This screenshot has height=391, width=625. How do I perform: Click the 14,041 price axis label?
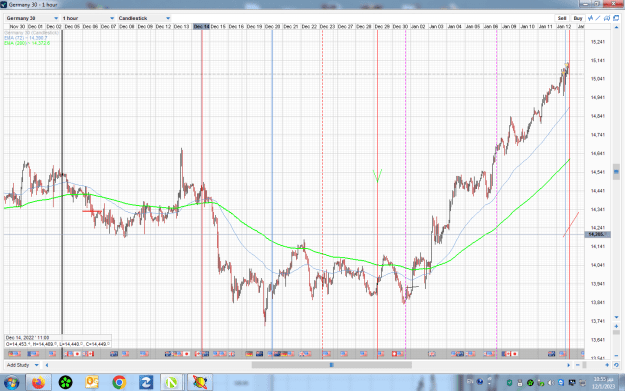click(597, 265)
